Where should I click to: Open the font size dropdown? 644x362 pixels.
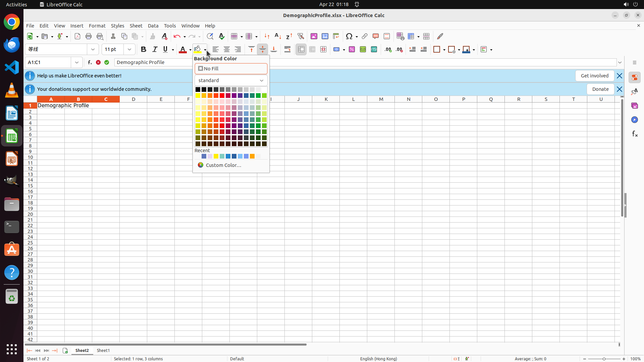129,50
